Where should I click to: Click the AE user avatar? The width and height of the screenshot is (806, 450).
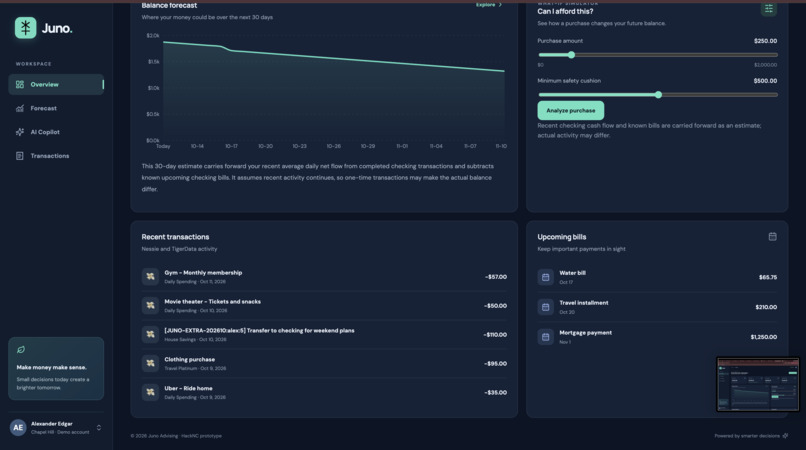(x=18, y=427)
